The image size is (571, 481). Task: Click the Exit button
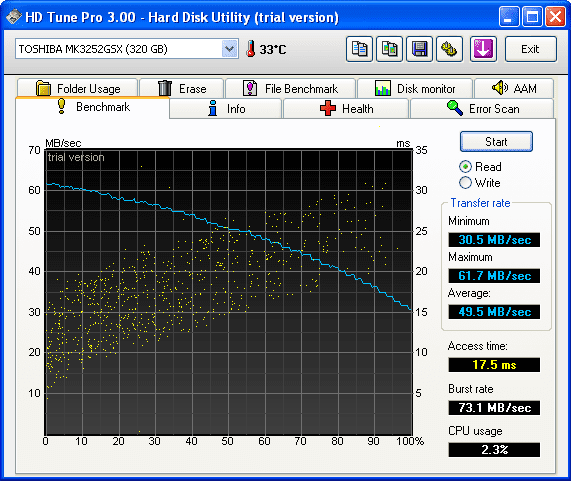[x=530, y=49]
